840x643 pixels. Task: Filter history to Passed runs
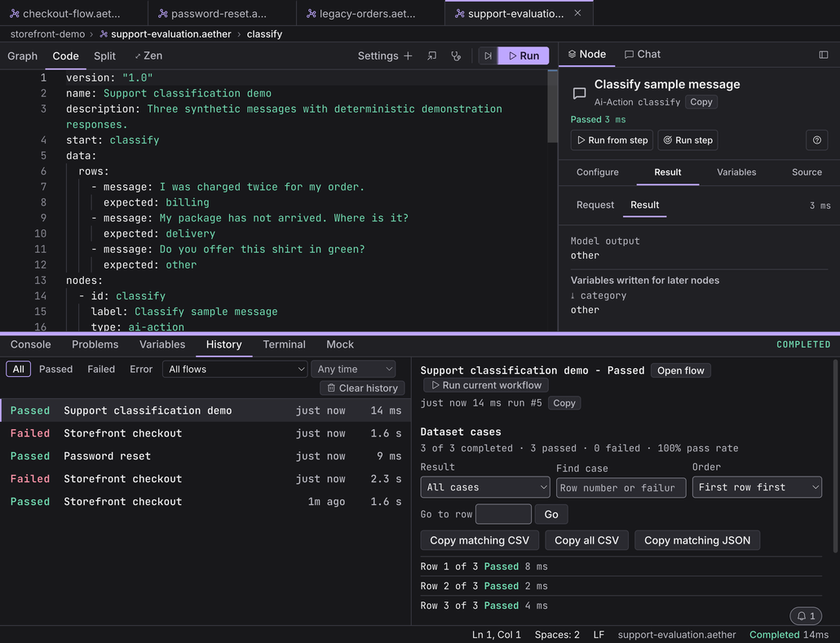(x=55, y=369)
